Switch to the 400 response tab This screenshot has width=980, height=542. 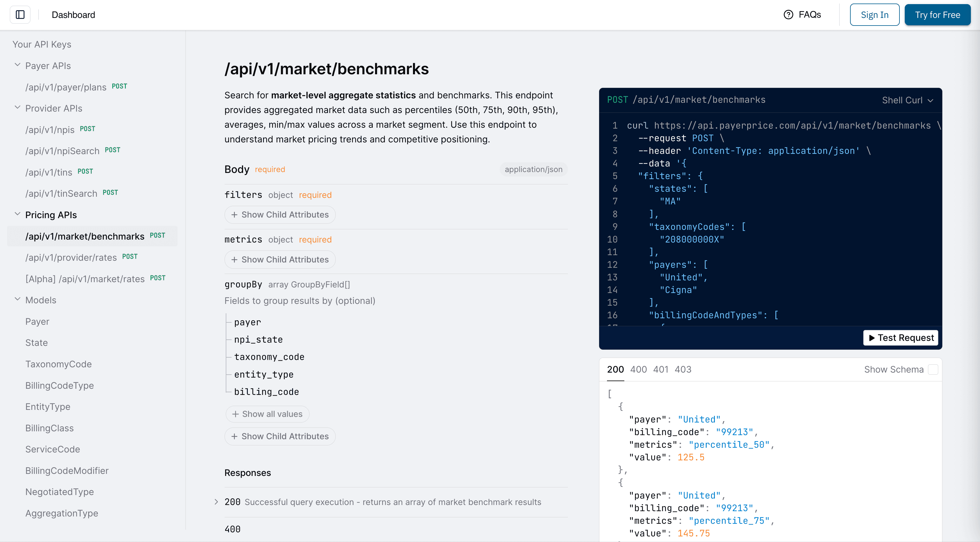click(638, 369)
